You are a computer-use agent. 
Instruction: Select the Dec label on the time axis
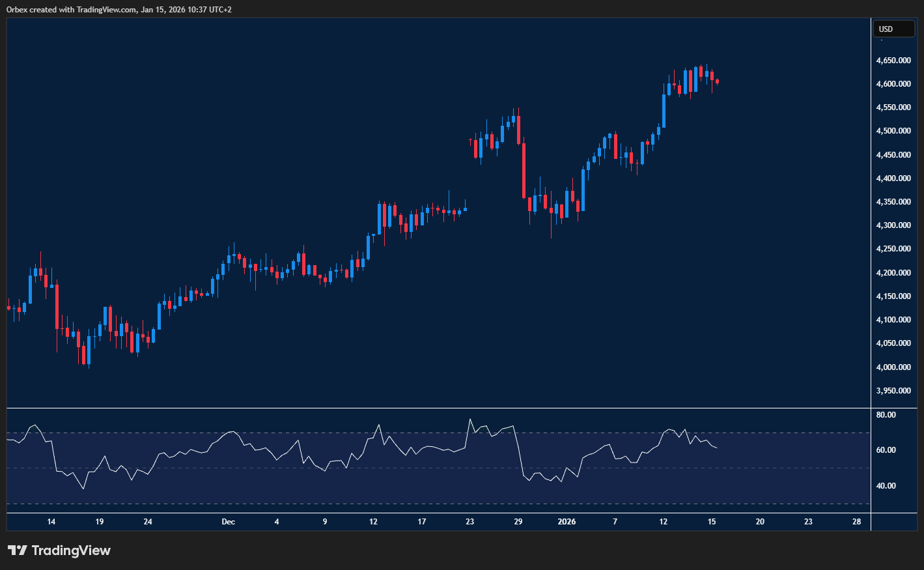pos(228,522)
